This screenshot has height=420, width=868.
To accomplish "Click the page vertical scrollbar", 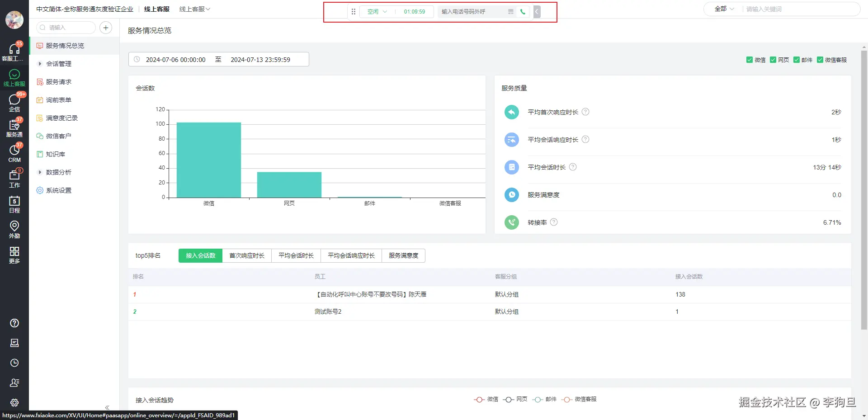I will pos(864,190).
